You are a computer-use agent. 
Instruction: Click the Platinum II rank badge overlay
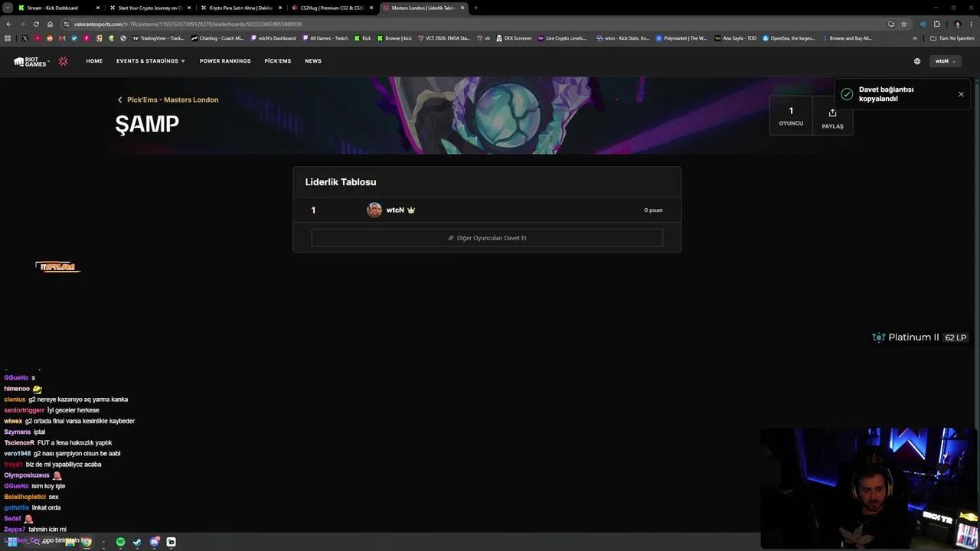(920, 337)
